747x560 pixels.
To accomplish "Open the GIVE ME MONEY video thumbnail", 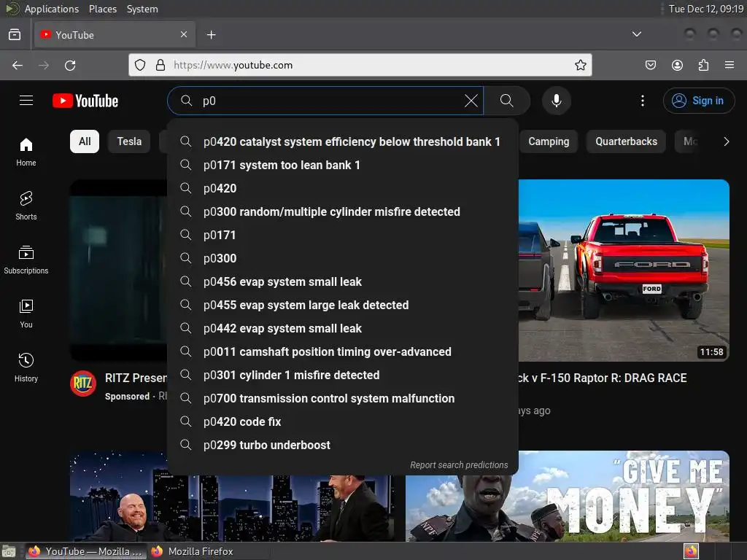I will pyautogui.click(x=568, y=496).
